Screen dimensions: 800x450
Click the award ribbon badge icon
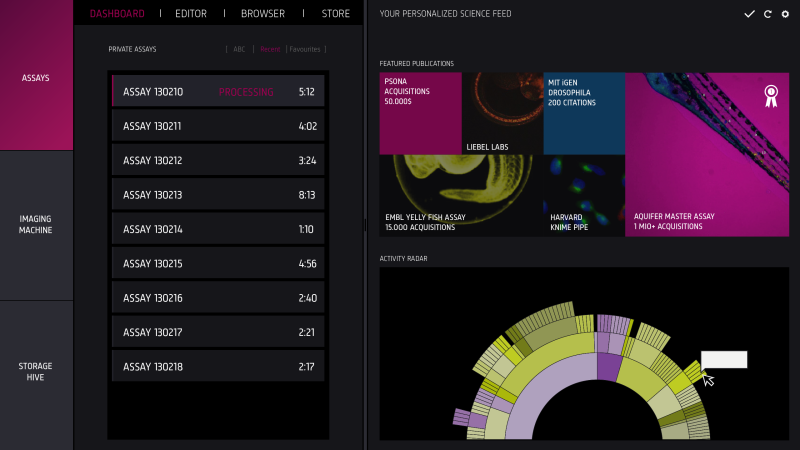point(770,96)
